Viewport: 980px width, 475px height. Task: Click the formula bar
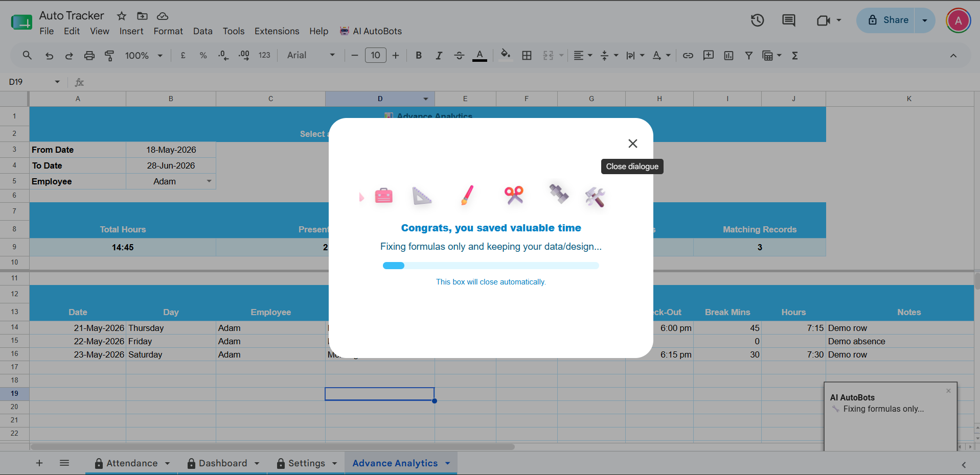[x=532, y=82]
